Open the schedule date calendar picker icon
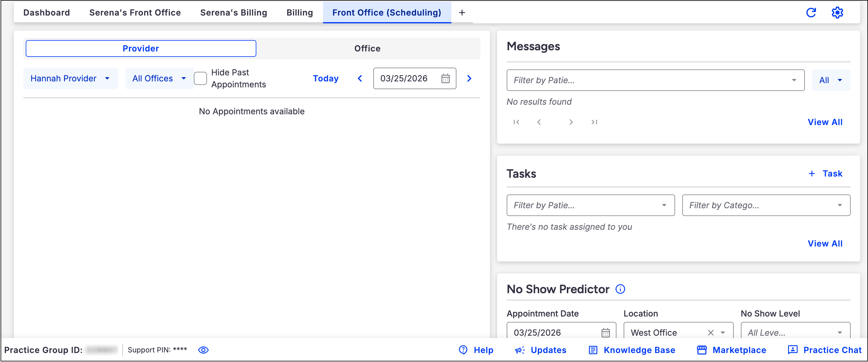868x362 pixels. (x=445, y=79)
